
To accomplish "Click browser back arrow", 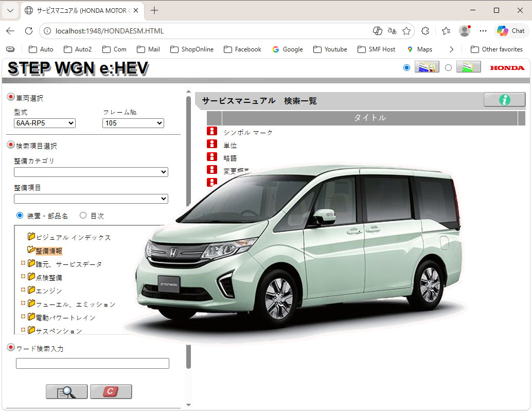I will (10, 31).
